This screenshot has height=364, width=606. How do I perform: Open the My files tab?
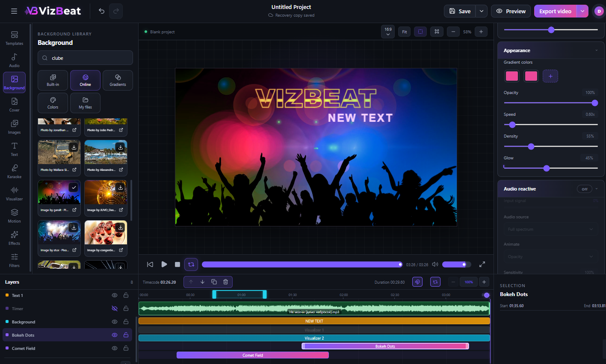(86, 103)
